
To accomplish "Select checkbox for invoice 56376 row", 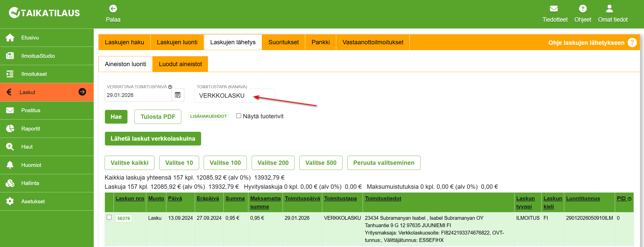I will pos(109,217).
